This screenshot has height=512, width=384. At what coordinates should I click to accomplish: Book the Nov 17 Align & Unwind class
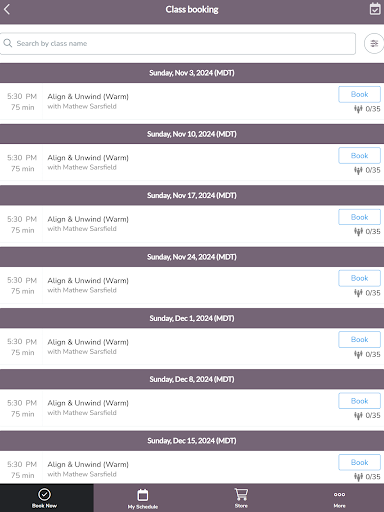click(x=359, y=217)
